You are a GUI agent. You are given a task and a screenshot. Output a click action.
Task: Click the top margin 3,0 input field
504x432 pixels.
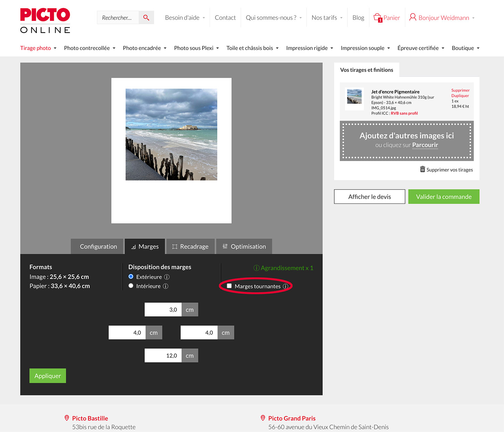click(x=163, y=310)
